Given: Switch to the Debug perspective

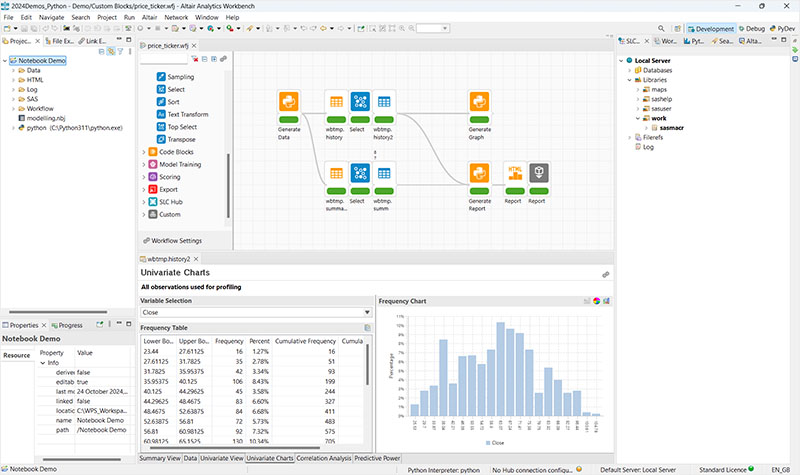Looking at the screenshot, I should 751,29.
